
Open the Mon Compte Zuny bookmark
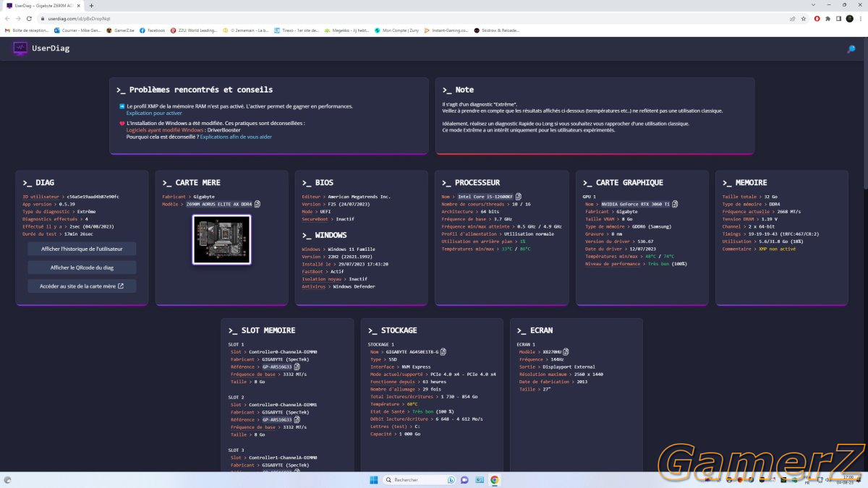click(x=397, y=30)
